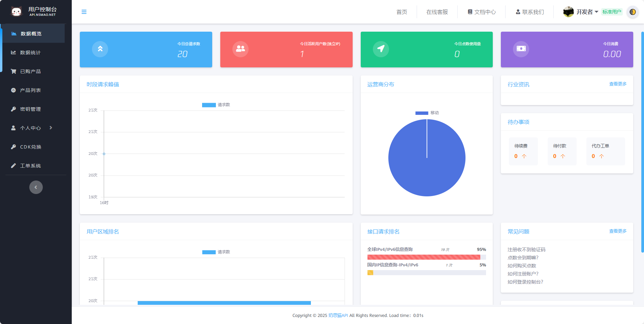Click the pencil icon for 工单系统
644x324 pixels.
(x=13, y=166)
